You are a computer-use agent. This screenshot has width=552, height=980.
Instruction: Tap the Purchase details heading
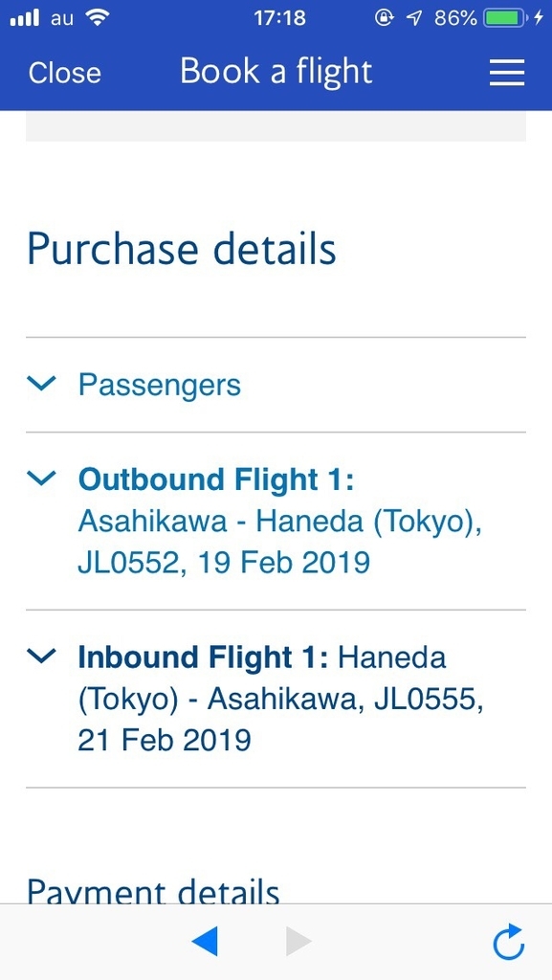coord(182,249)
